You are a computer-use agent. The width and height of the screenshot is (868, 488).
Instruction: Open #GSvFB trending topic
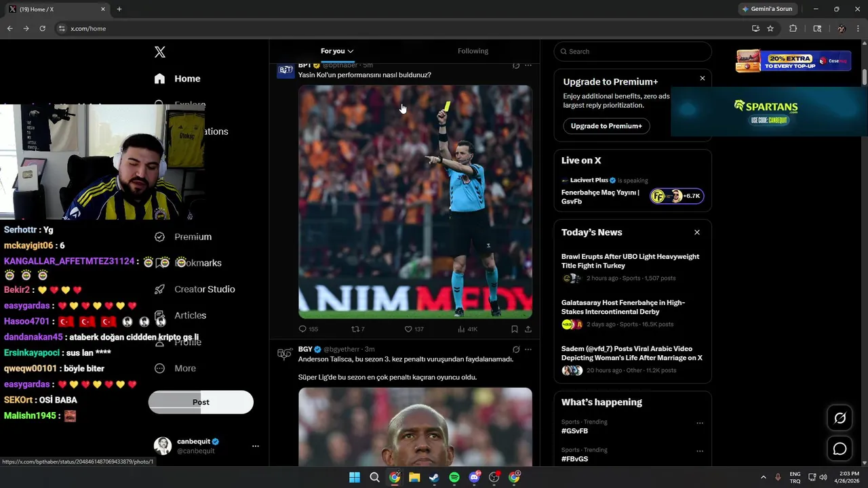tap(574, 431)
